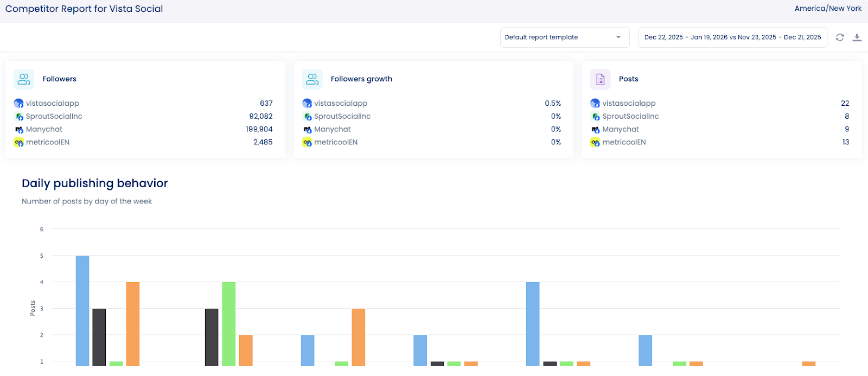The height and width of the screenshot is (376, 868).
Task: Click vistasocialapp avatar in Followers card
Action: point(19,103)
